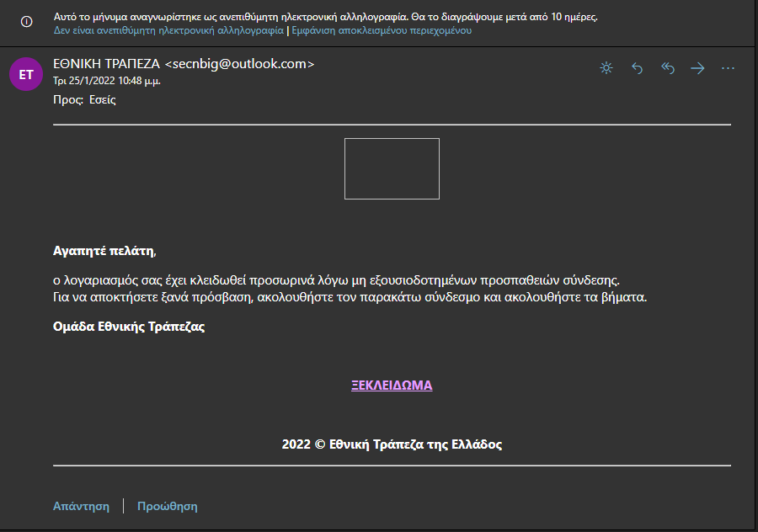Click the Απάντηση button at bottom
Screen dimensions: 758x532
81,506
